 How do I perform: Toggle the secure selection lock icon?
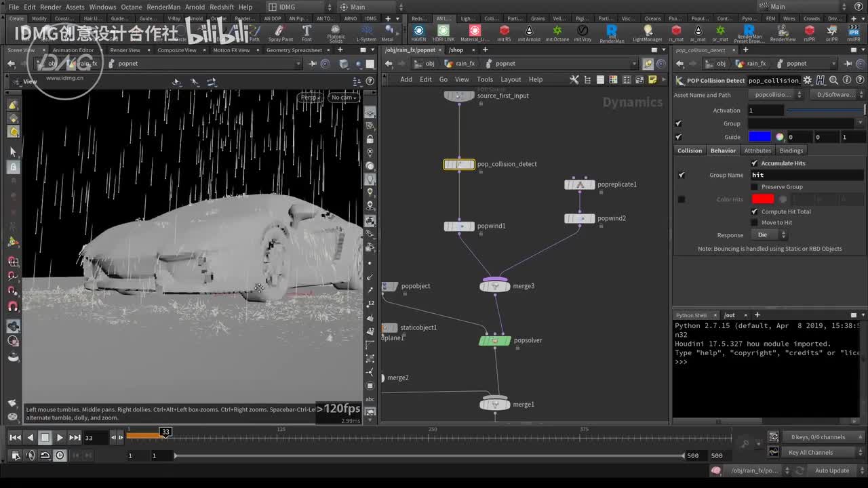[x=13, y=167]
